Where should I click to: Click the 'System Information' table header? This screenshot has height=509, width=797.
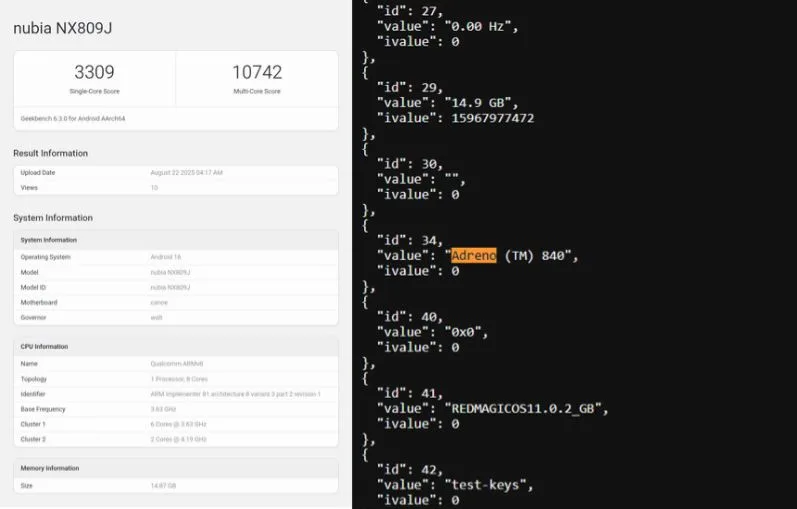tap(48, 240)
